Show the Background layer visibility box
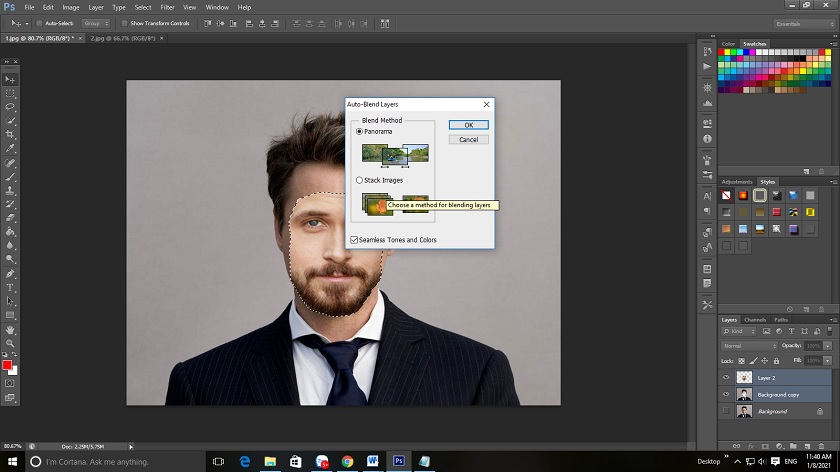This screenshot has width=840, height=472. [726, 411]
